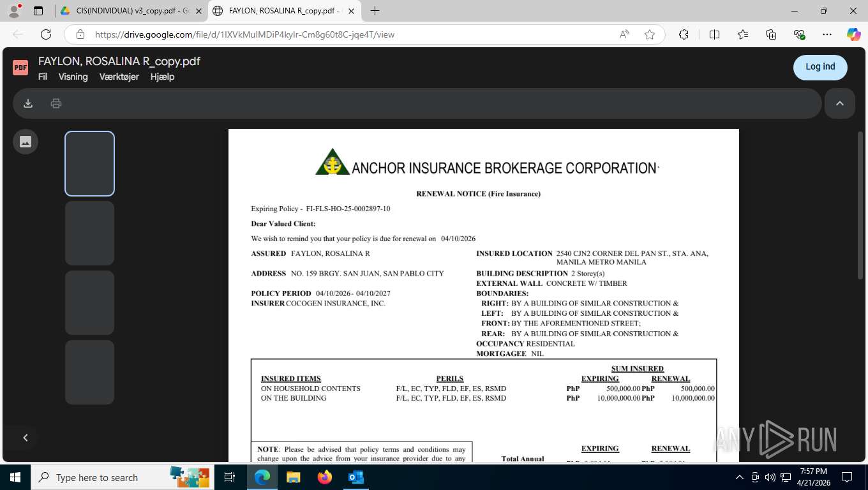Open Task View on taskbar
This screenshot has height=490, width=868.
230,477
